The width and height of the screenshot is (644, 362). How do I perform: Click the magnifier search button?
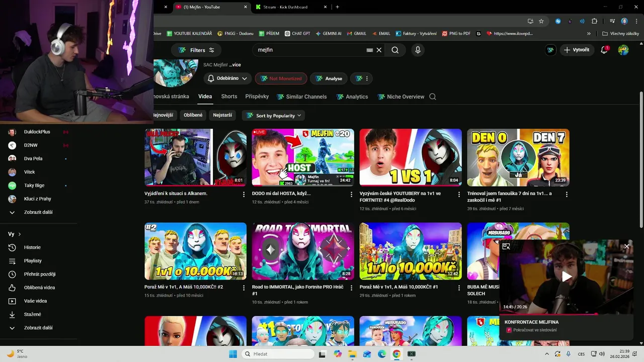[395, 50]
